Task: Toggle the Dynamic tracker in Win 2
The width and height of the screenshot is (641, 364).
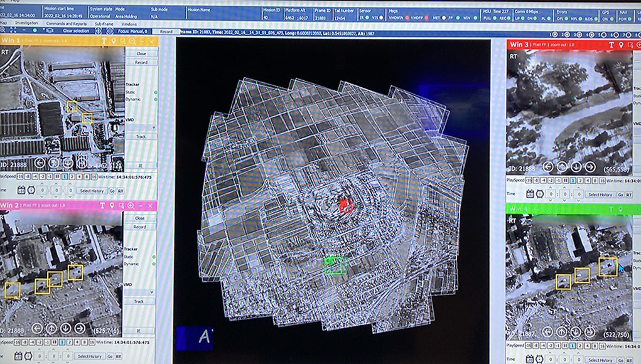Action: coord(154,264)
